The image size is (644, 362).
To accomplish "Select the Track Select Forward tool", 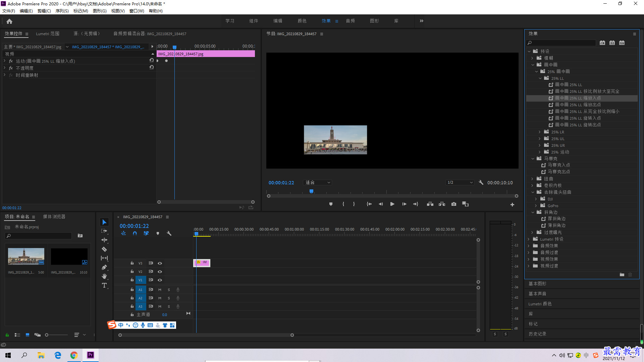I will pyautogui.click(x=104, y=231).
